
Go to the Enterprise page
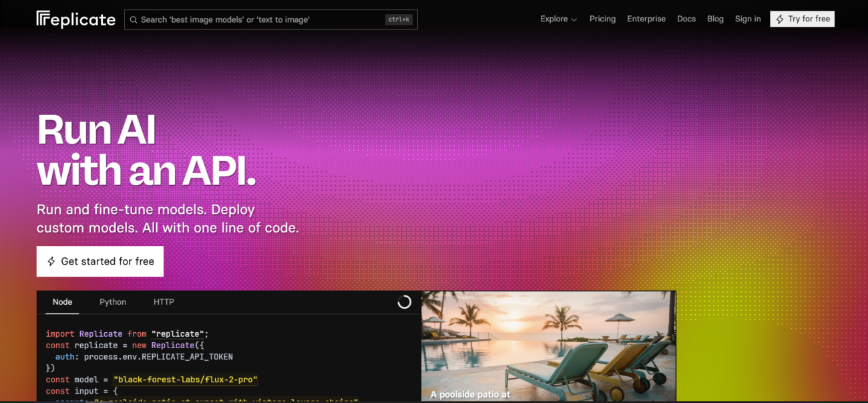pyautogui.click(x=646, y=19)
